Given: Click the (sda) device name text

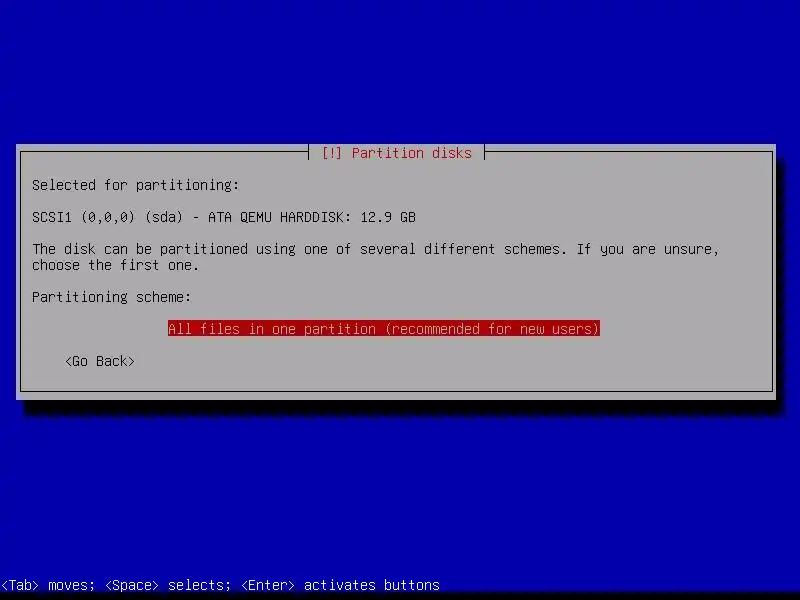Looking at the screenshot, I should pyautogui.click(x=164, y=217).
